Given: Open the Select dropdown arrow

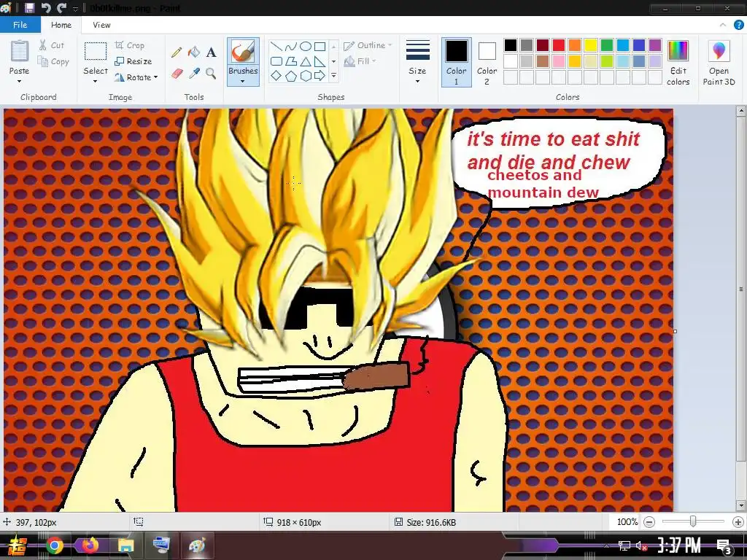Looking at the screenshot, I should (96, 82).
